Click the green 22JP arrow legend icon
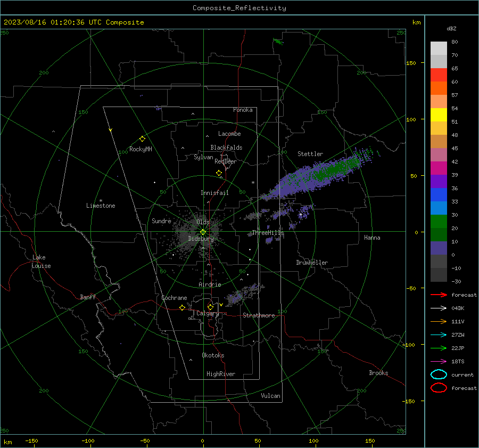 pyautogui.click(x=439, y=348)
